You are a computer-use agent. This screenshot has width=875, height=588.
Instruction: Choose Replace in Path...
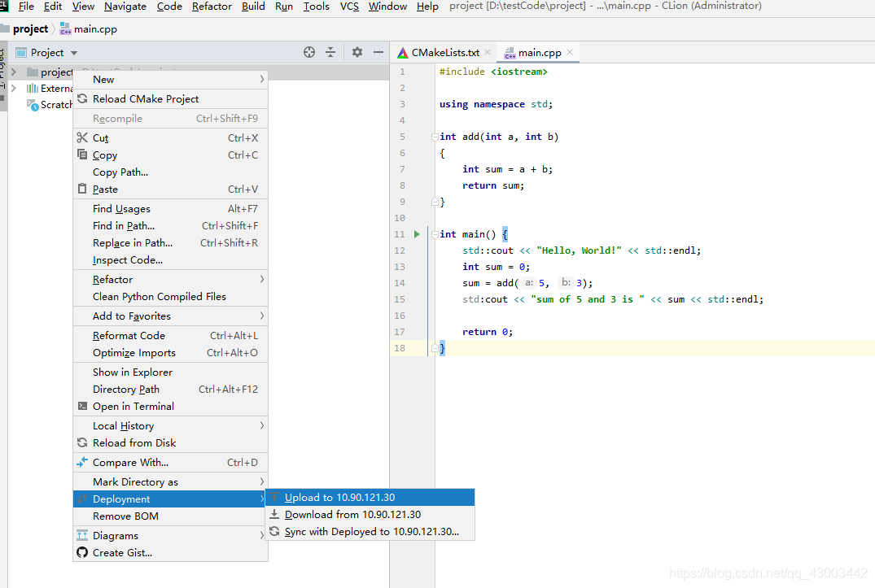coord(170,242)
